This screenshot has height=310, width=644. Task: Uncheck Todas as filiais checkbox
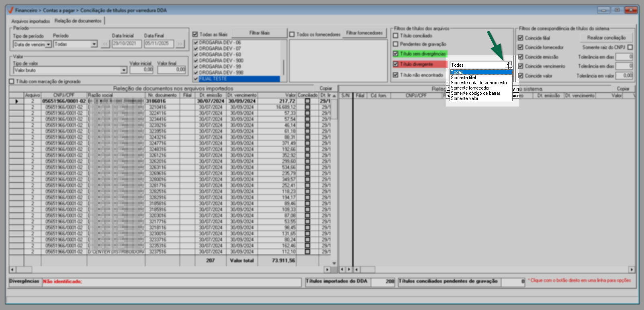(x=195, y=35)
